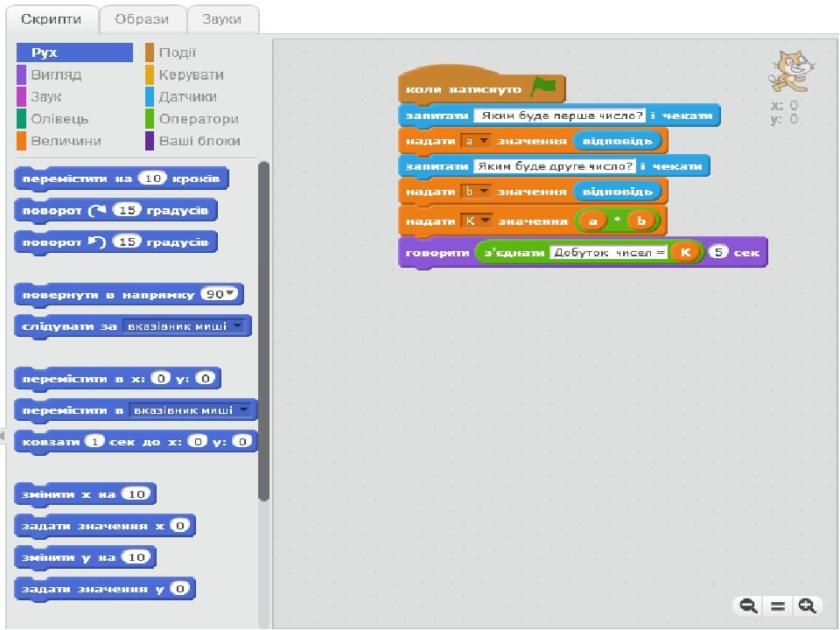Zoom in the scripts area with the plus magnifier
The image size is (840, 630).
click(x=807, y=605)
